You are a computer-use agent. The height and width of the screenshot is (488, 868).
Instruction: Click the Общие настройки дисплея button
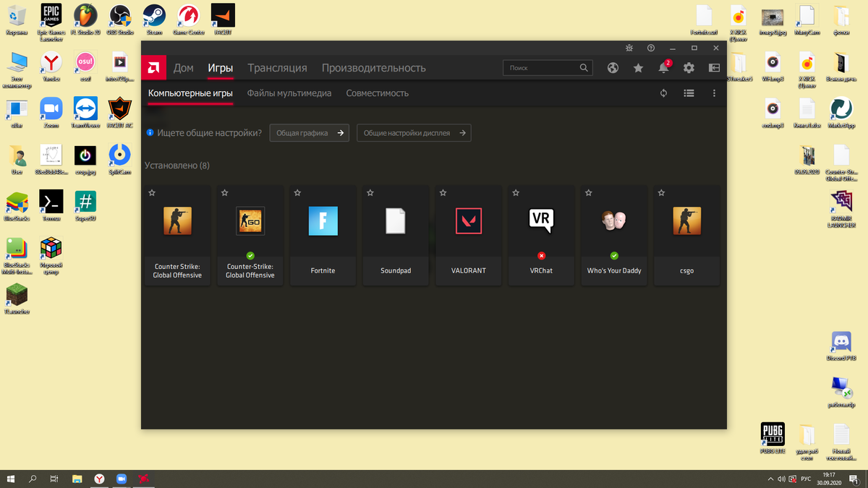[414, 133]
